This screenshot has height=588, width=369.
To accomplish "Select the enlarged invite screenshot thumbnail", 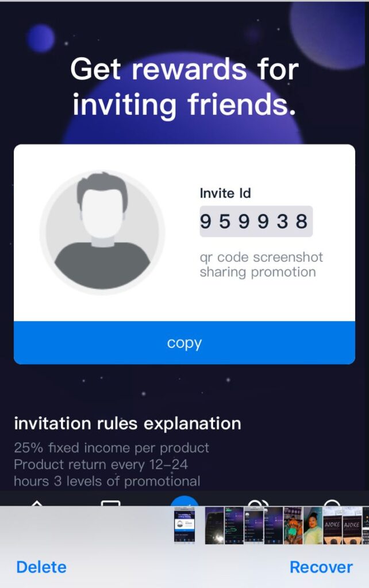I will pos(184,525).
